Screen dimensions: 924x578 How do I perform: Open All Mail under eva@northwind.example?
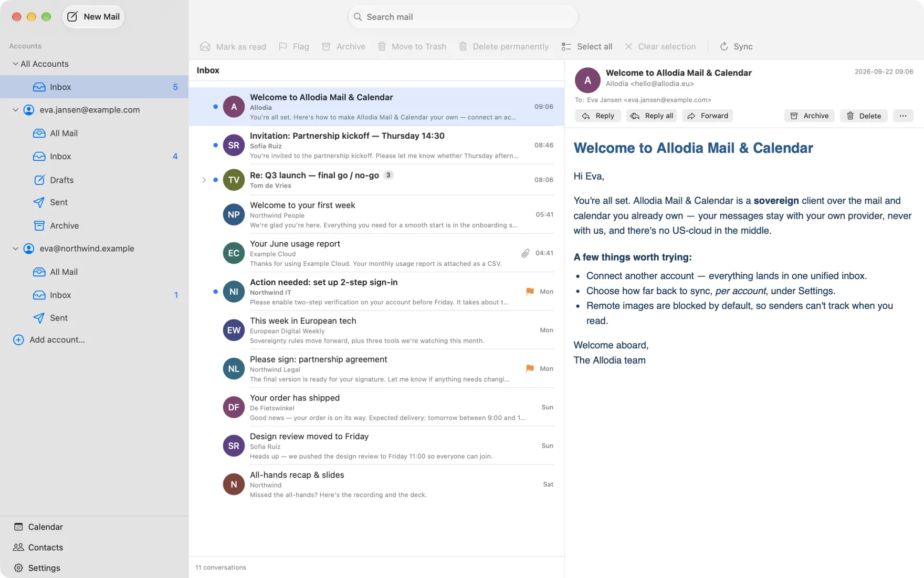click(94, 272)
